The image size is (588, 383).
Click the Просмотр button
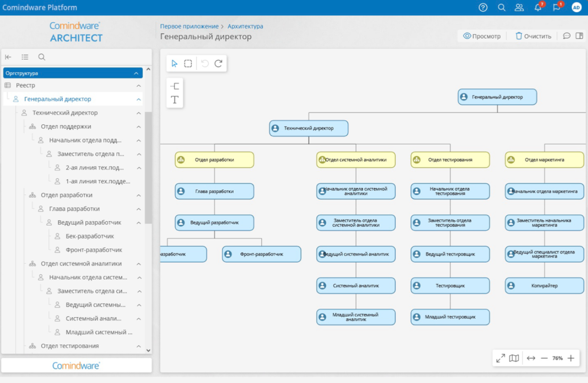(481, 36)
